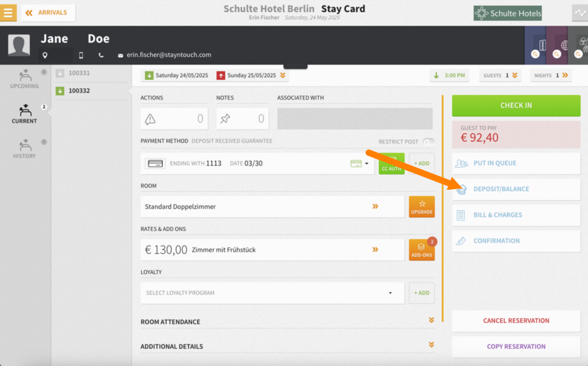
Task: Open the Schulte Hotels logo
Action: pyautogui.click(x=507, y=13)
